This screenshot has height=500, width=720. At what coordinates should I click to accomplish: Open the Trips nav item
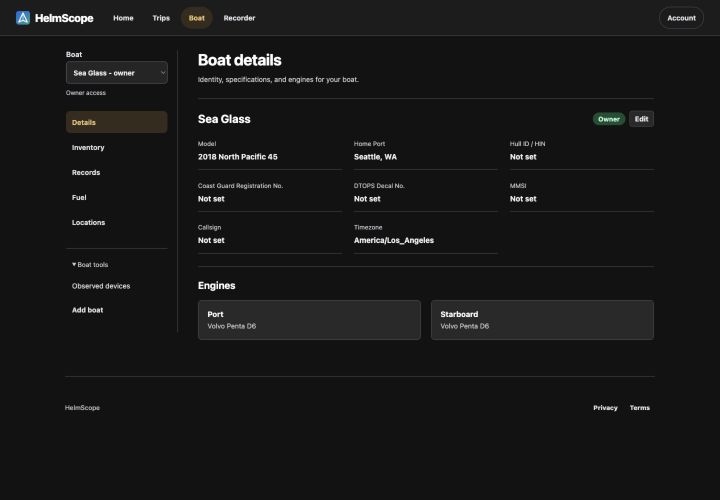click(x=161, y=18)
